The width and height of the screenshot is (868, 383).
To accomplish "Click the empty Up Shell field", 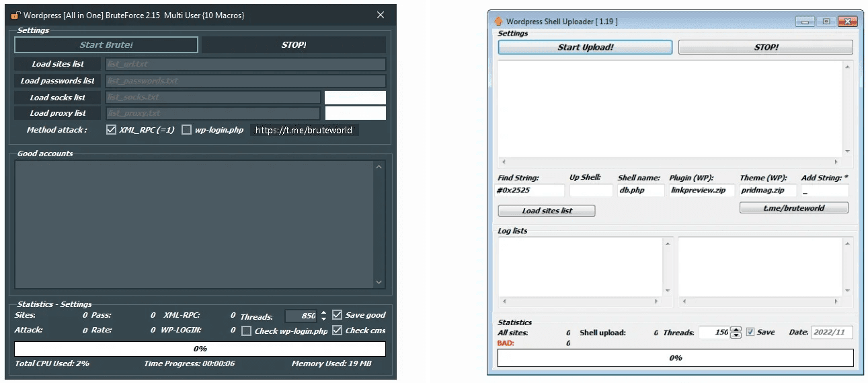I will [x=591, y=190].
